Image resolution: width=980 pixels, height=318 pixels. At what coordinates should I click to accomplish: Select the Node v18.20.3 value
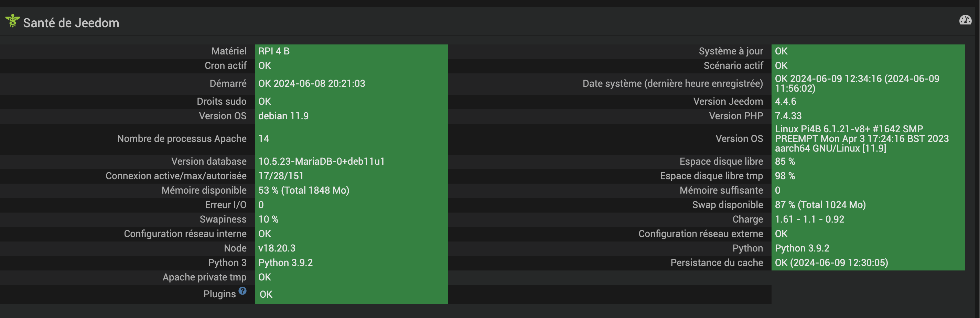(x=277, y=248)
